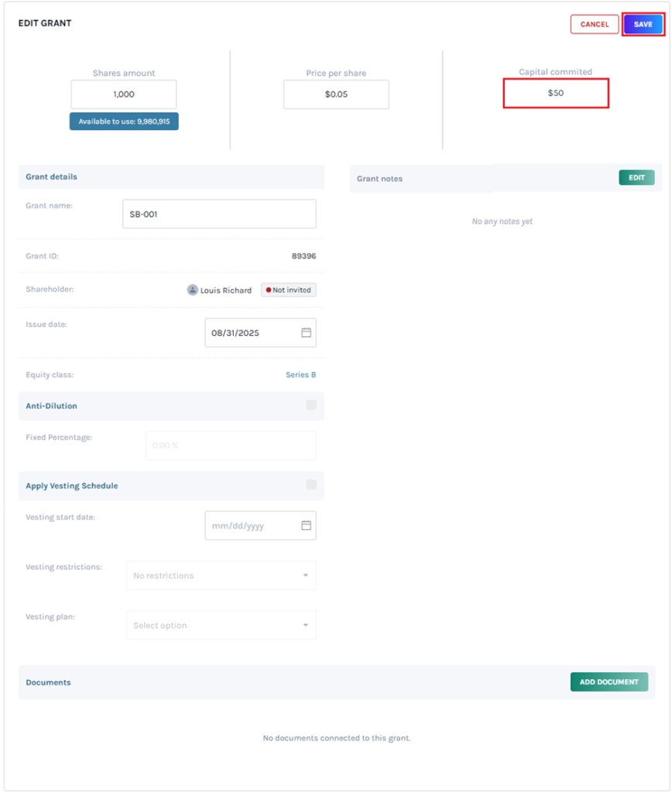Click the Available to use 9,980,915 badge
The image size is (672, 793).
pos(124,122)
